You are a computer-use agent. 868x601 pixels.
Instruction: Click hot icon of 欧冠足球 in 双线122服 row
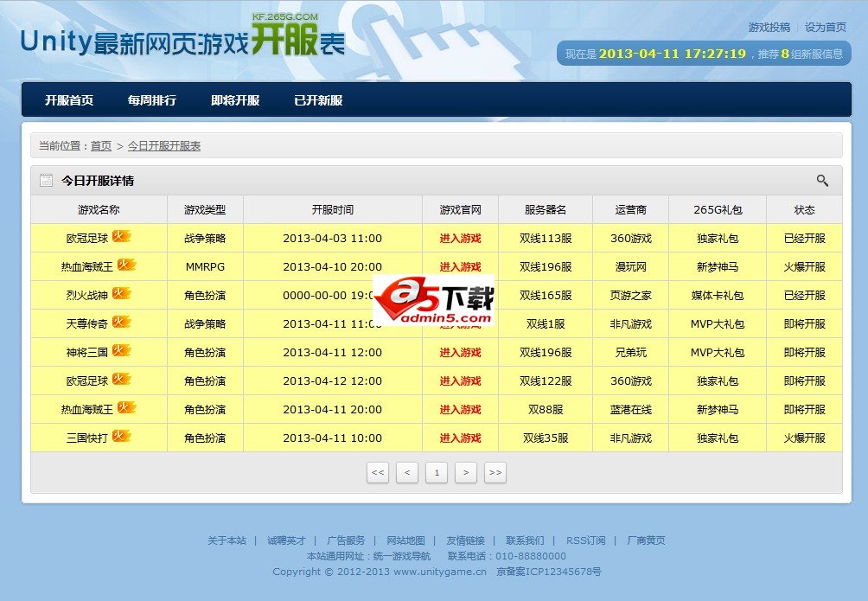121,379
